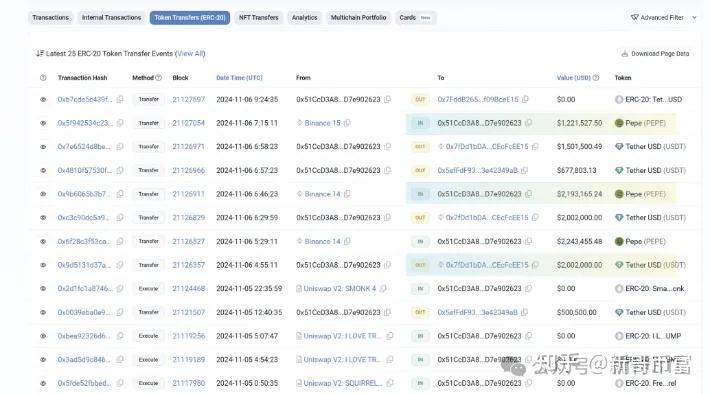Copy transaction hash 0x6f28c3f53ca
Image resolution: width=710 pixels, height=394 pixels.
coord(120,241)
